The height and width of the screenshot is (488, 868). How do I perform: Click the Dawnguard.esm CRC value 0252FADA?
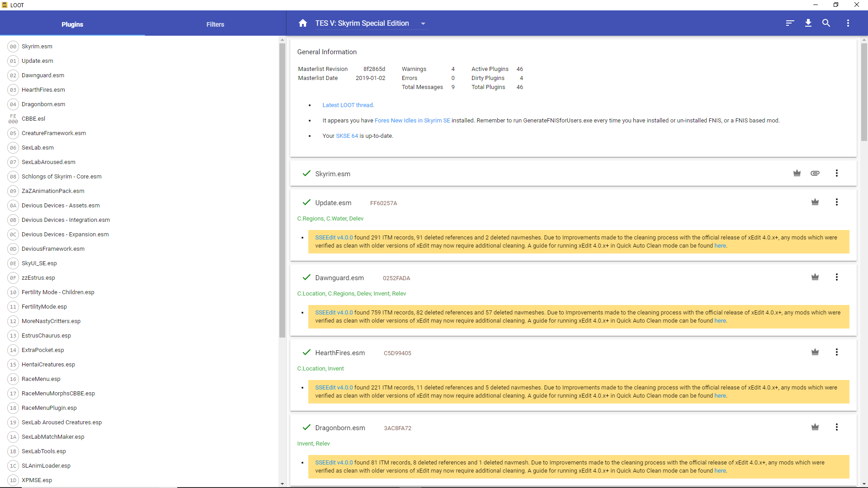pos(396,278)
